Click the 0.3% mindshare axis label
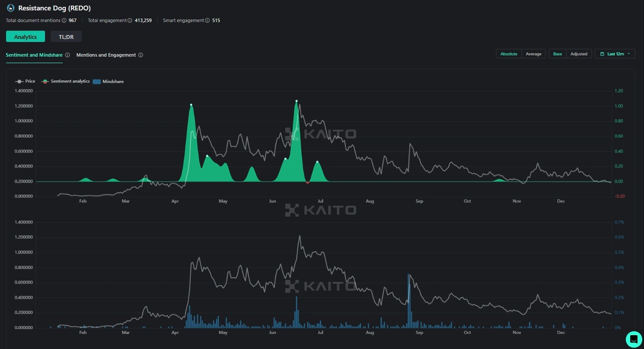This screenshot has height=349, width=644. (619, 282)
